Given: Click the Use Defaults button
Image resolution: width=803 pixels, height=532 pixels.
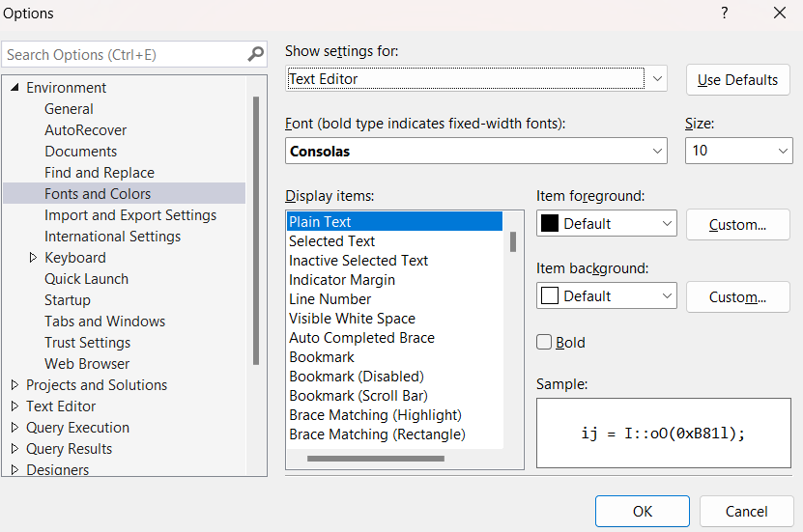Looking at the screenshot, I should click(x=737, y=80).
